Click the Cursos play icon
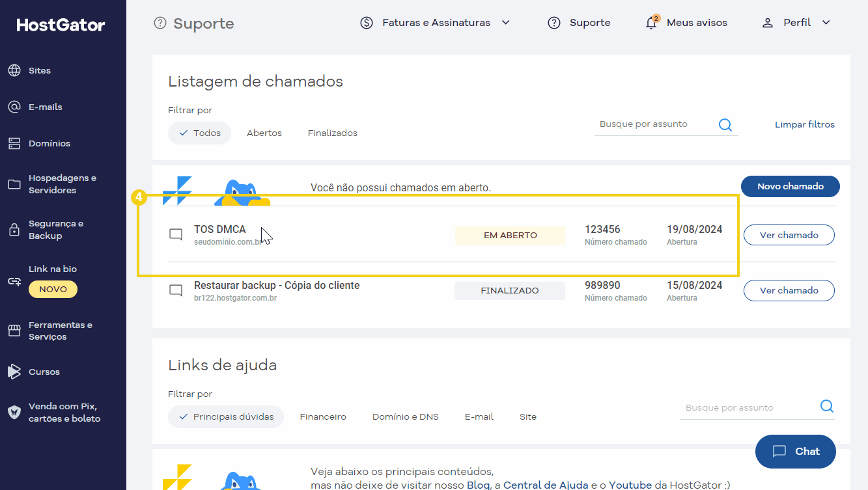 coord(14,372)
